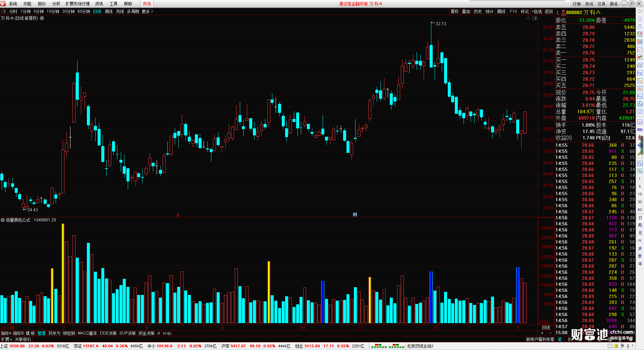Click the 关联报价 tab at bottom

[x=23, y=339]
